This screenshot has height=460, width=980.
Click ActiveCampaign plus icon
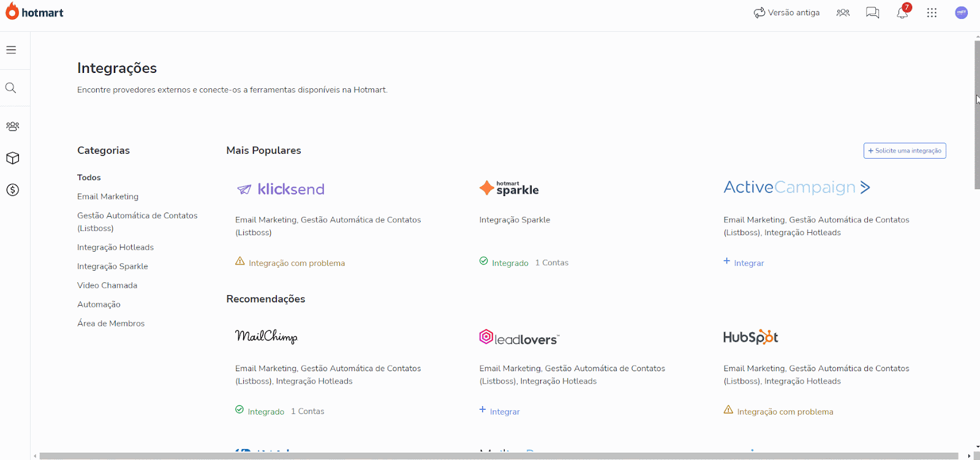pyautogui.click(x=727, y=261)
